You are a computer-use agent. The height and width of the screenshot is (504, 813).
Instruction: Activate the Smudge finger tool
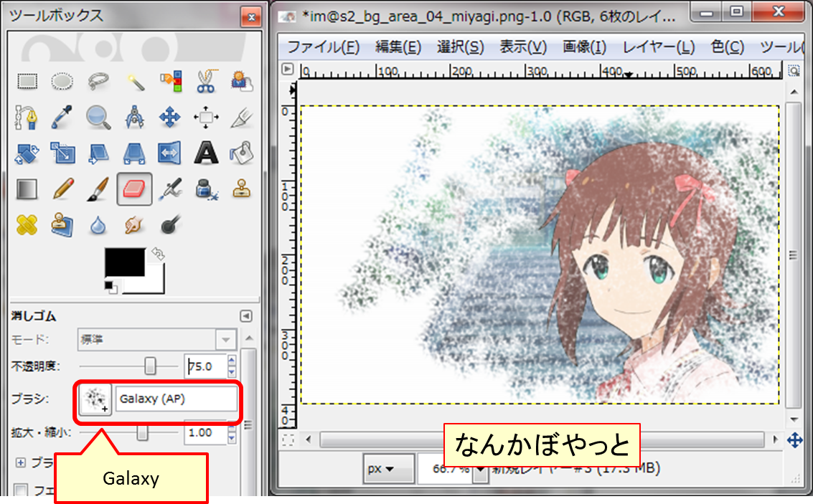pyautogui.click(x=134, y=225)
